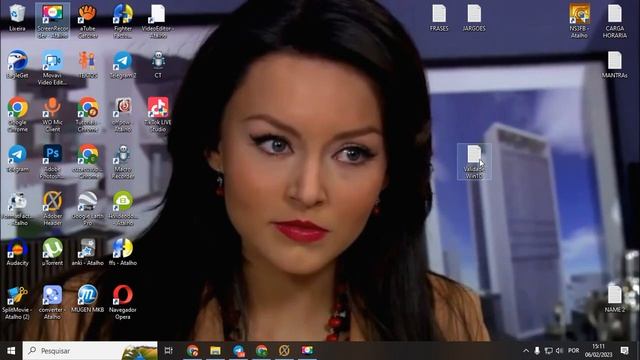Select the NAME 2 file icon
The image size is (640, 360).
pyautogui.click(x=615, y=299)
